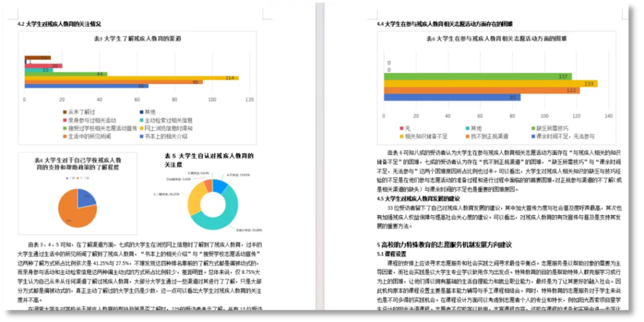The height and width of the screenshot is (322, 644).
Task: Click chart title 表3 大学生了解残疾人教育的渠道
Action: click(x=137, y=39)
